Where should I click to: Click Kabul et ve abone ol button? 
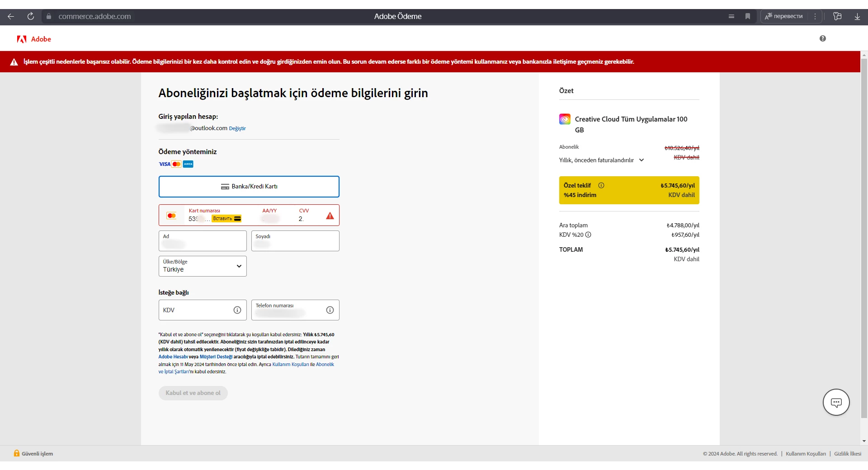point(193,393)
